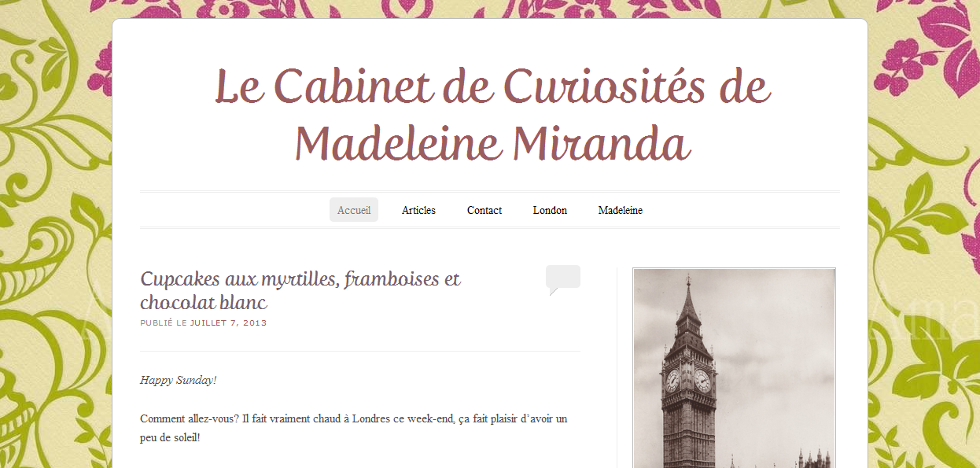Image resolution: width=980 pixels, height=468 pixels.
Task: Click the Parliament towers at photo's bottom
Action: (810, 459)
